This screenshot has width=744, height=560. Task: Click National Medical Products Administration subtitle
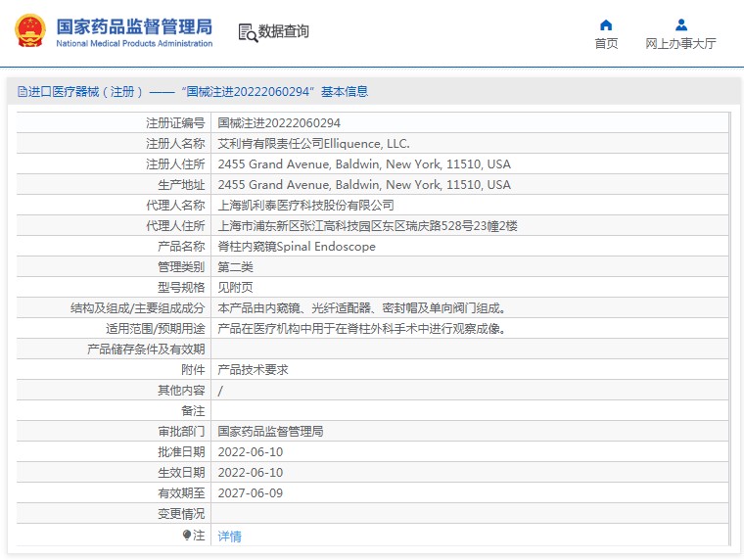[x=134, y=43]
